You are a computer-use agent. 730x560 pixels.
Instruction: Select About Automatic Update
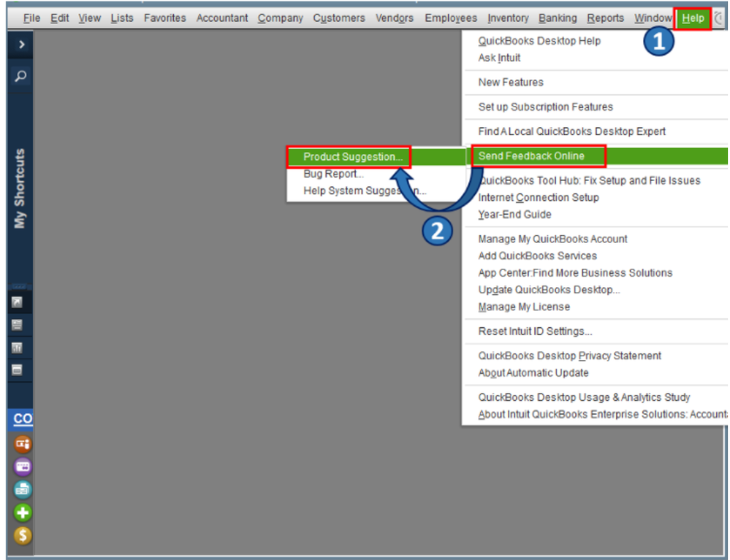coord(533,373)
